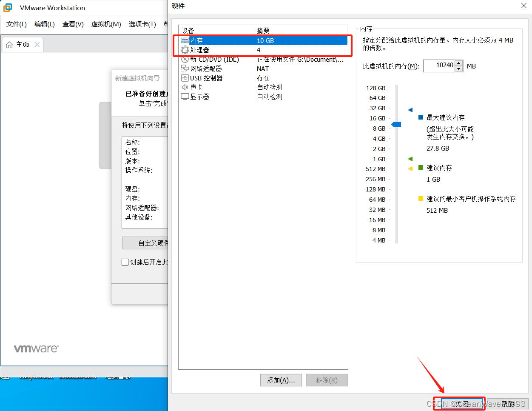Viewport: 532px width, 411px height.
Task: Open the 虚拟机(M) menu
Action: click(x=106, y=24)
